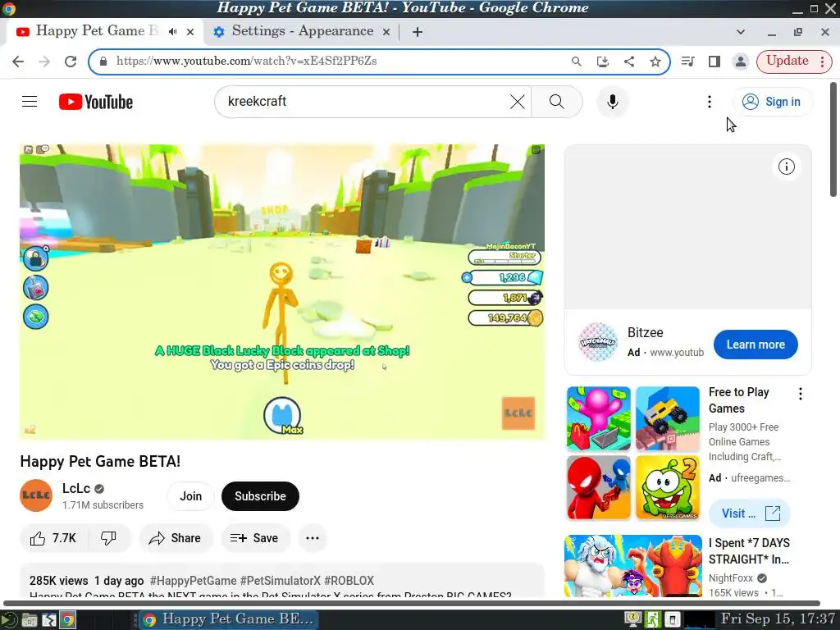Dislike the video
Screen dimensions: 840x630
tap(109, 538)
